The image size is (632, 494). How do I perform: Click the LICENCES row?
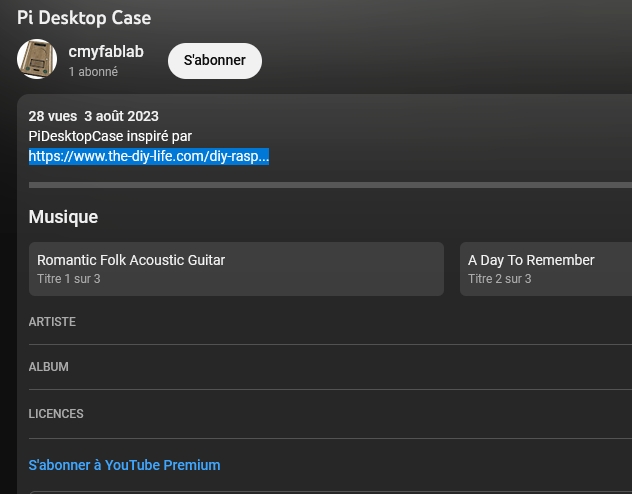(x=330, y=414)
